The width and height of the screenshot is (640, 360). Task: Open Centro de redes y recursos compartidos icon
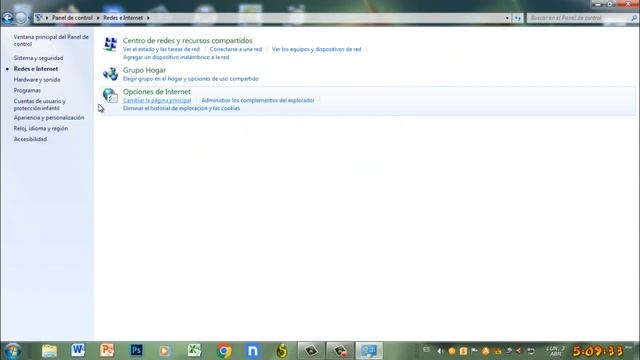(x=110, y=44)
